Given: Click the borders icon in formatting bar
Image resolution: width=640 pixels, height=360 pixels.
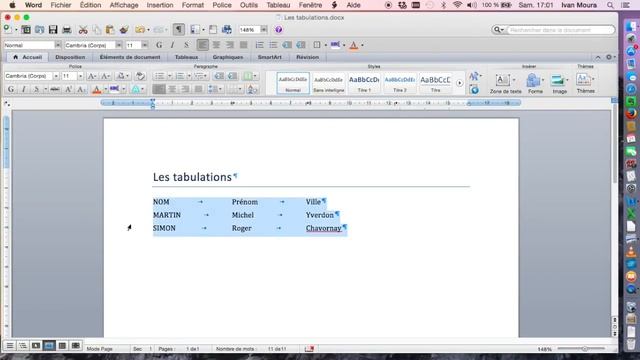Looking at the screenshot, I should [317, 45].
